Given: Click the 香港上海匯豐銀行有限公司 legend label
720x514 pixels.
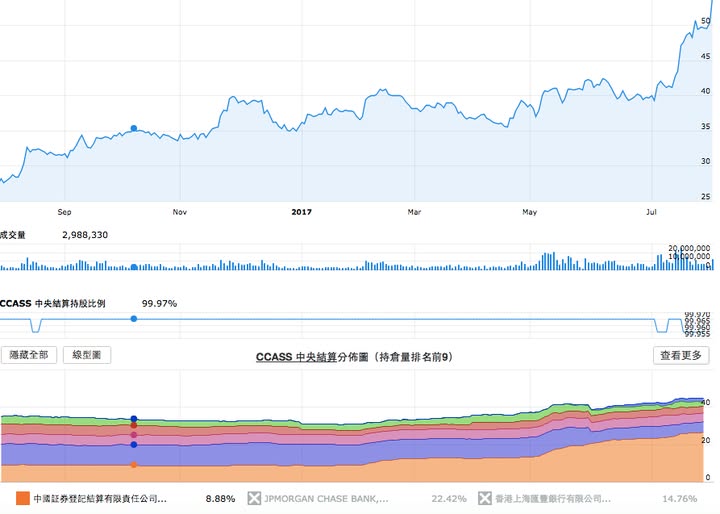Looking at the screenshot, I should (x=553, y=498).
